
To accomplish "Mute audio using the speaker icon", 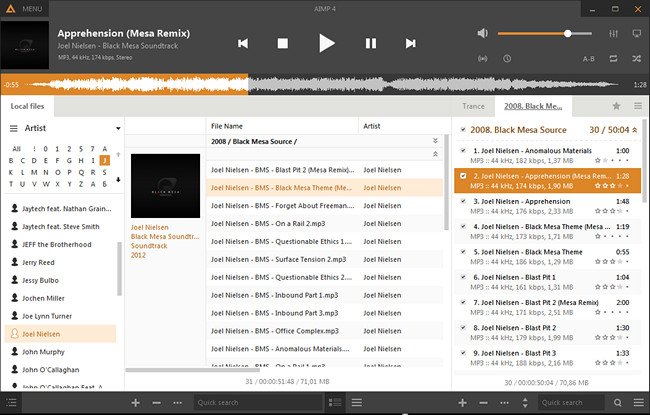I will (483, 33).
